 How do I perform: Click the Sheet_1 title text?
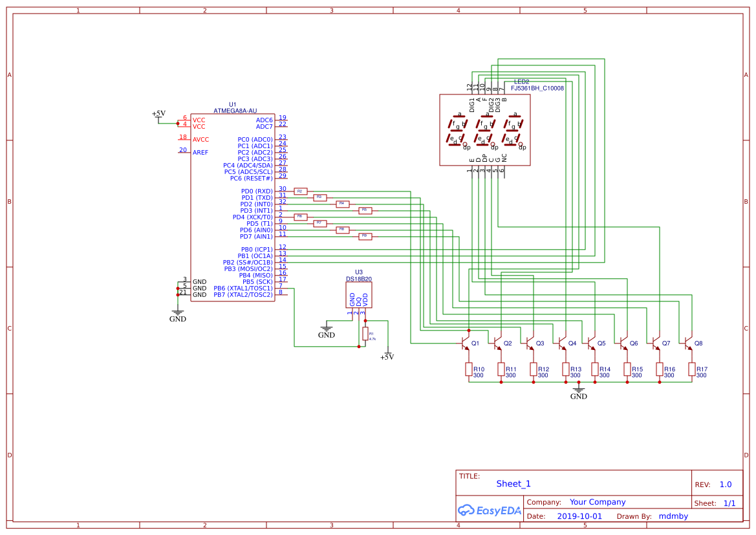pos(512,484)
